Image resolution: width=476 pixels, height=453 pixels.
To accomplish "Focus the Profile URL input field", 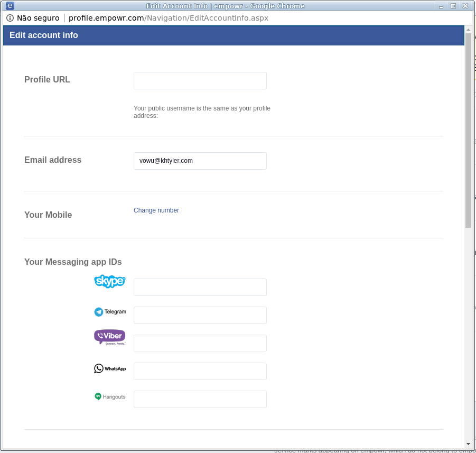I will point(200,80).
